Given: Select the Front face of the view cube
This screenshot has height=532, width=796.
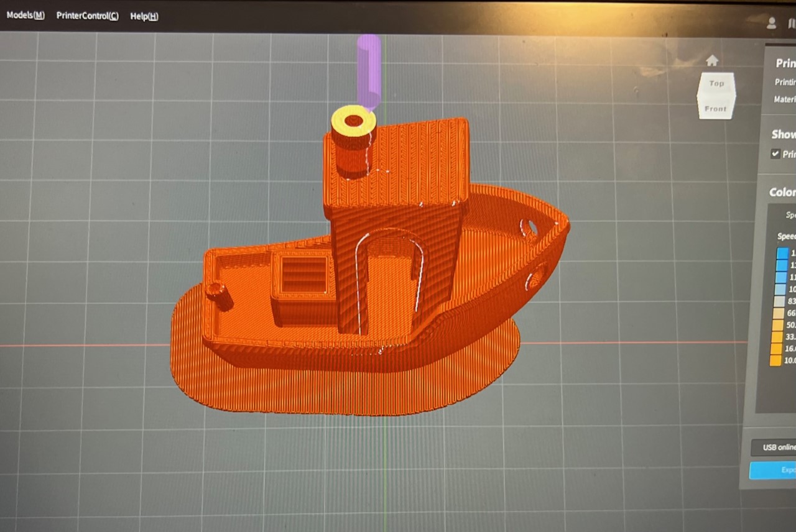Looking at the screenshot, I should [x=715, y=109].
